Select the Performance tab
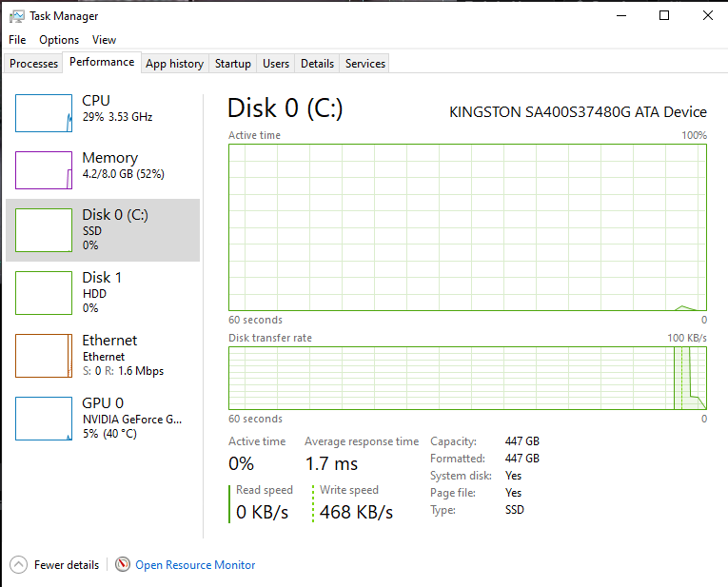 coord(102,62)
